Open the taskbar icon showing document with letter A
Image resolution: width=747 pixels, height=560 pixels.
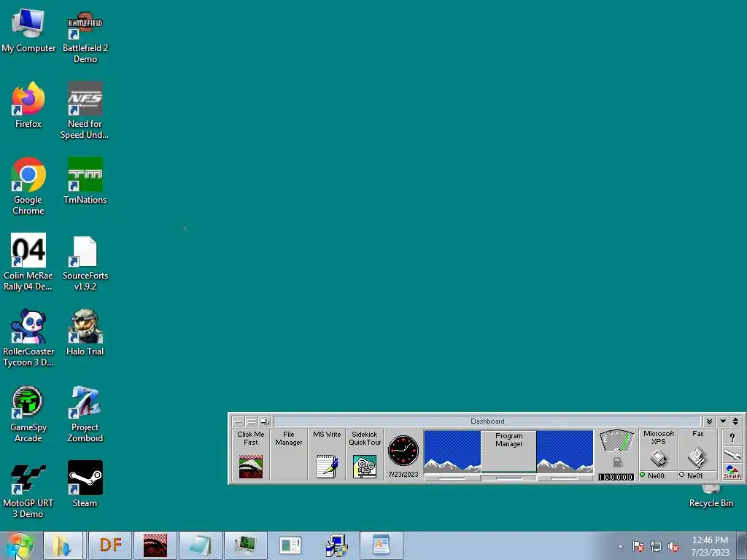(381, 545)
